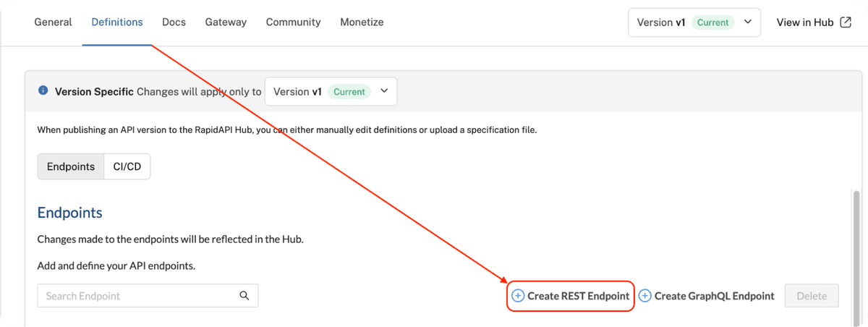Screen dimensions: 868x327
Task: Expand the Version Specific v1 dropdown chevron
Action: coord(384,91)
